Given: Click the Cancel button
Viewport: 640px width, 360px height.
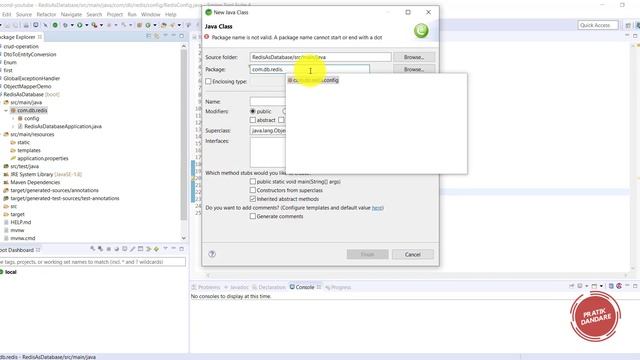Looking at the screenshot, I should point(413,254).
